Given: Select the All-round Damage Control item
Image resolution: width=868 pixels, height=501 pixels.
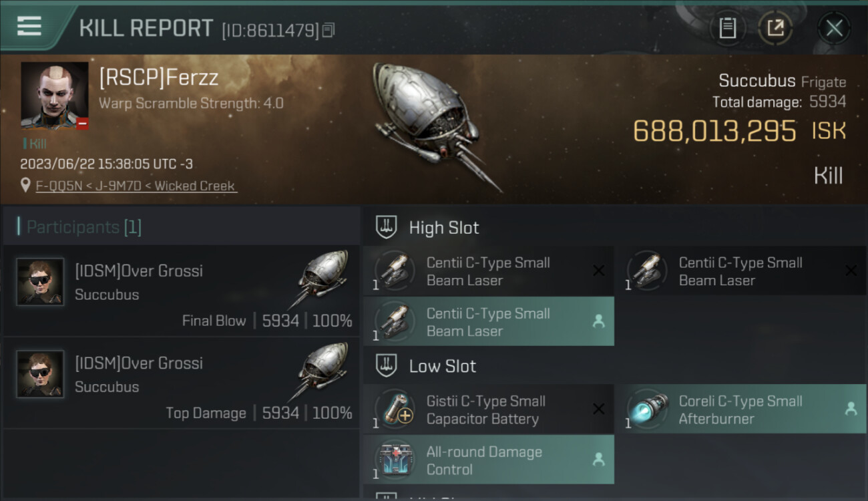Looking at the screenshot, I should (489, 460).
